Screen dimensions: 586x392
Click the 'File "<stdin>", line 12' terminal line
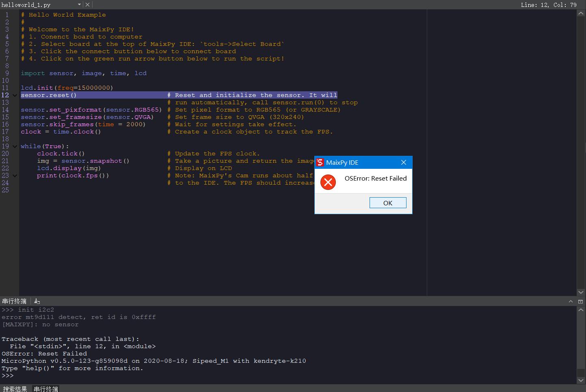point(83,346)
